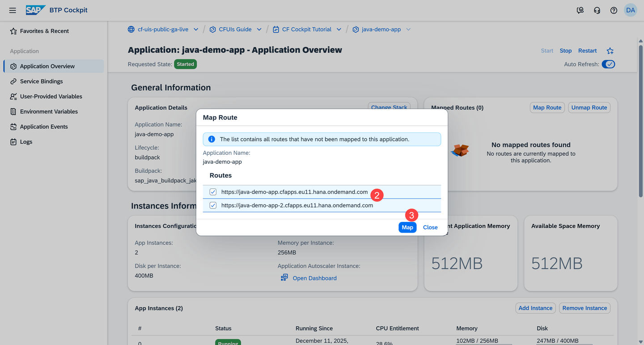Click the icon beside CF Cockpit Tutorial breadcrumb
This screenshot has width=644, height=345.
pyautogui.click(x=275, y=30)
